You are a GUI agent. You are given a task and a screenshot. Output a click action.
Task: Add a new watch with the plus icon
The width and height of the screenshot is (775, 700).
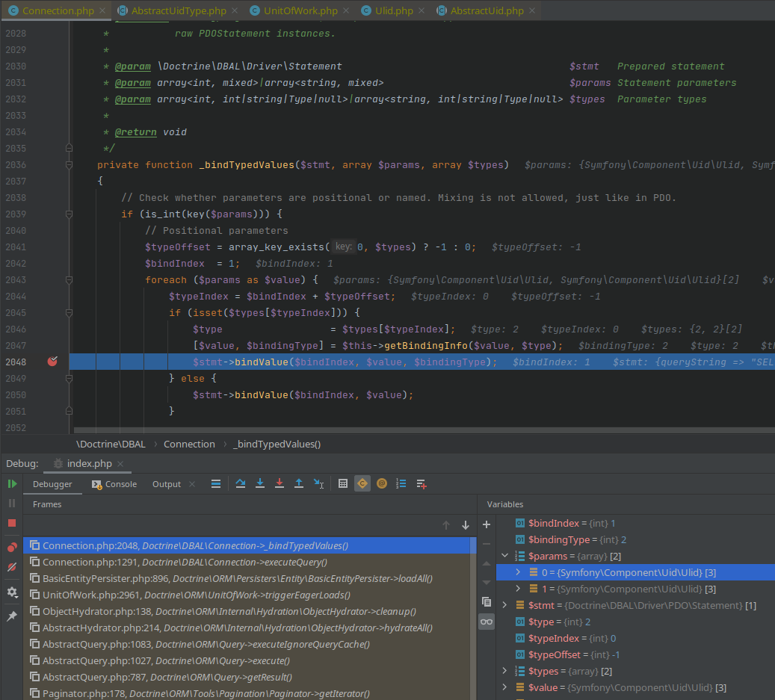(487, 524)
